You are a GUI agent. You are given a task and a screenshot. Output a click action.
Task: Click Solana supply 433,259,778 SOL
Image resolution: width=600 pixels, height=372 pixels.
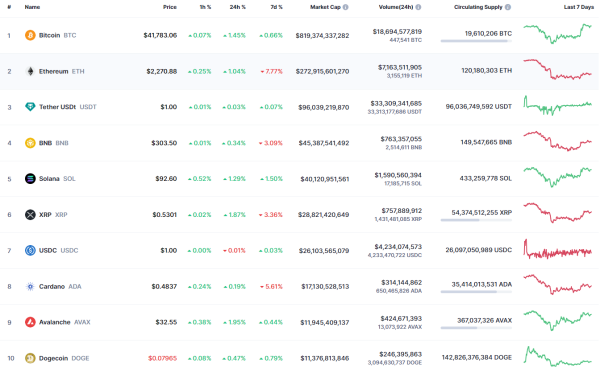coord(486,178)
